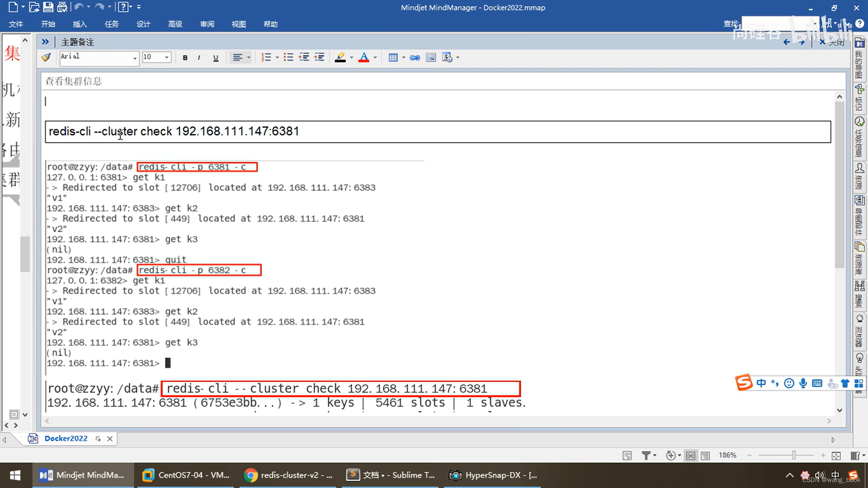The height and width of the screenshot is (488, 868).
Task: Click the insert image icon in the notes toolbar
Action: 431,57
